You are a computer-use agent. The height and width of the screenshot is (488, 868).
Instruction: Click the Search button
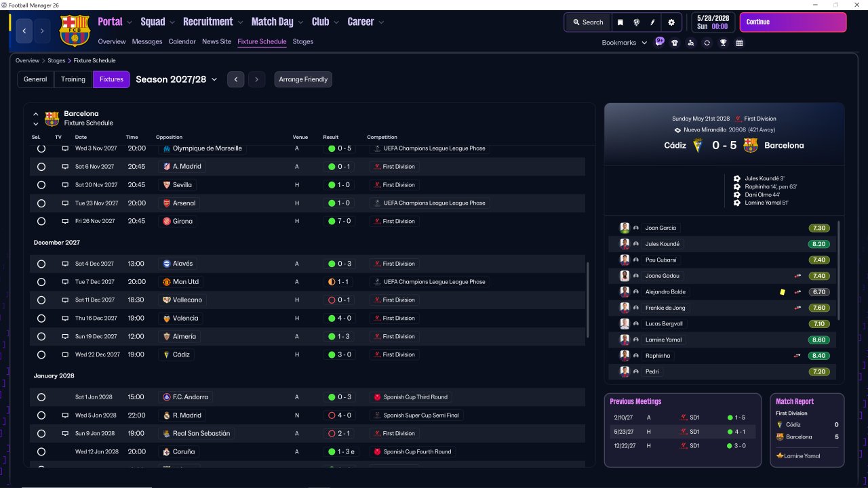[587, 22]
